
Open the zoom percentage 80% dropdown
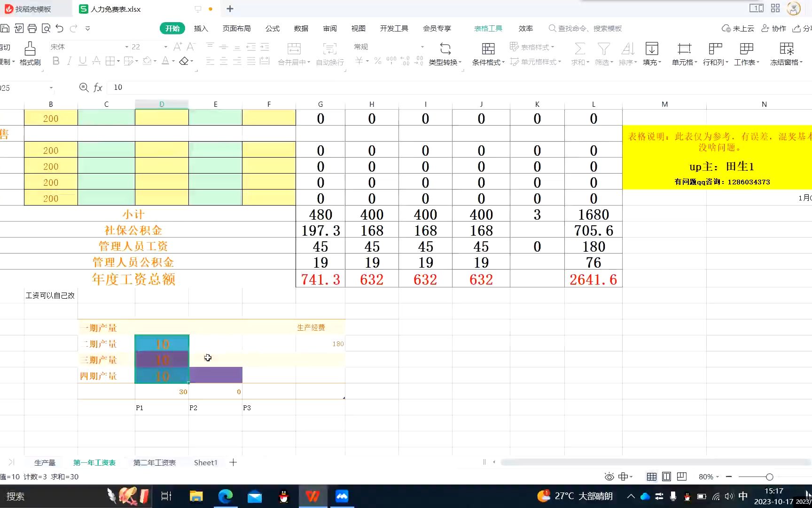[718, 476]
